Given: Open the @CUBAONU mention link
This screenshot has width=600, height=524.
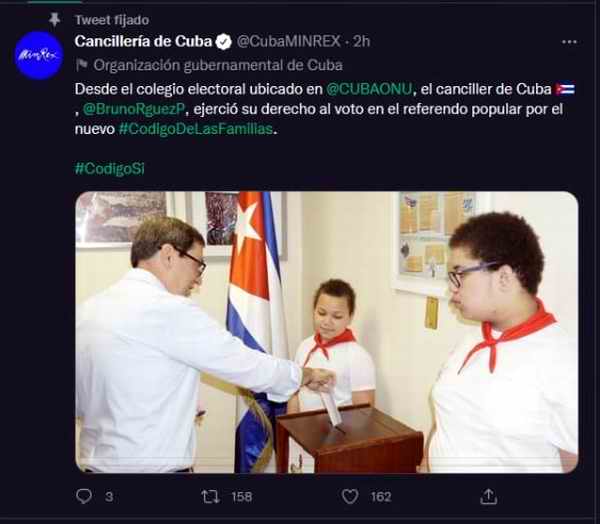Looking at the screenshot, I should click(x=369, y=89).
